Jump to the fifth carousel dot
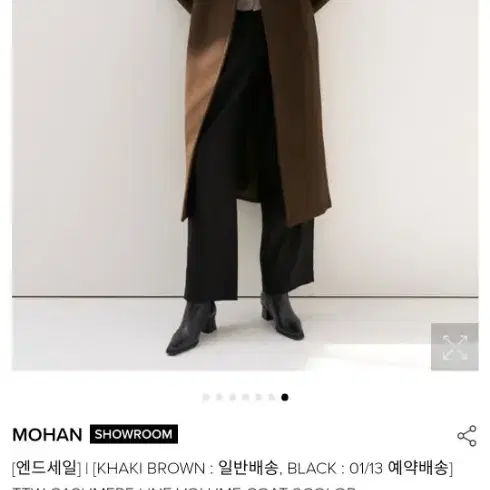This screenshot has height=490, width=490. click(259, 397)
